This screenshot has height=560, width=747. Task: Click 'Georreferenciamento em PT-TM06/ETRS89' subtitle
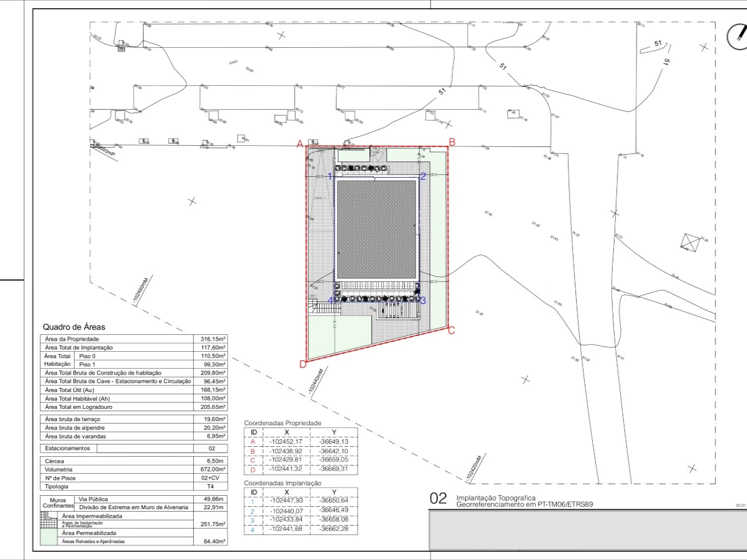(525, 505)
